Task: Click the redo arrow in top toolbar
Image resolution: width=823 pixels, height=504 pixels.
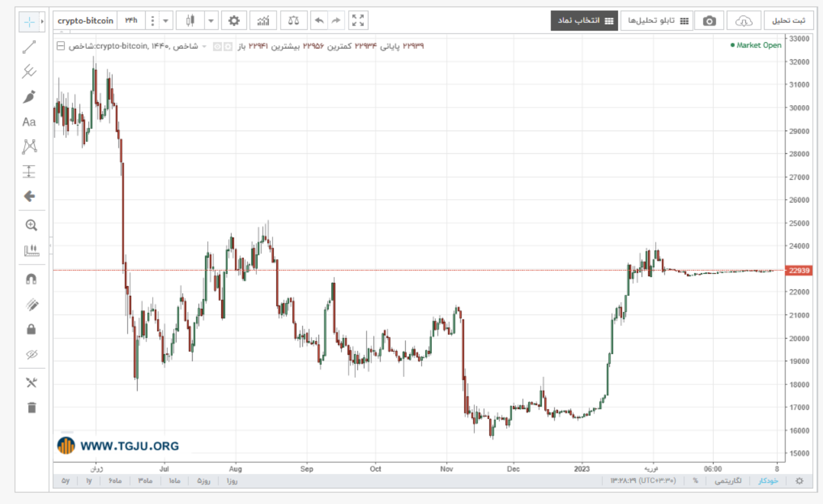Action: click(x=336, y=21)
